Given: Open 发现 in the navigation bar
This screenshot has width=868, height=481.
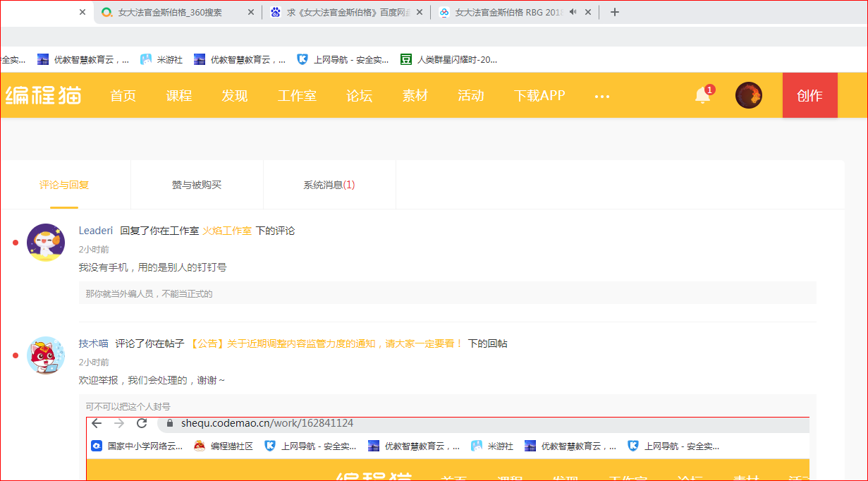Looking at the screenshot, I should (235, 96).
